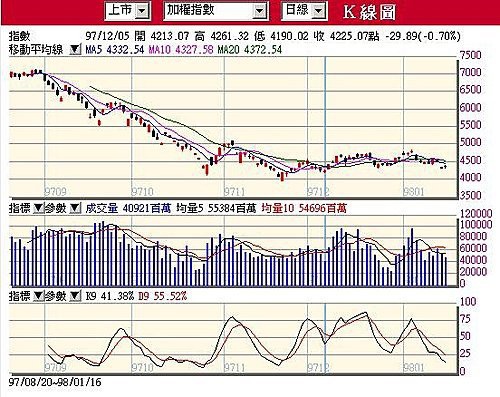Click the 9712 month marker on price chart
Viewport: 500px width, 397px height.
coord(318,192)
